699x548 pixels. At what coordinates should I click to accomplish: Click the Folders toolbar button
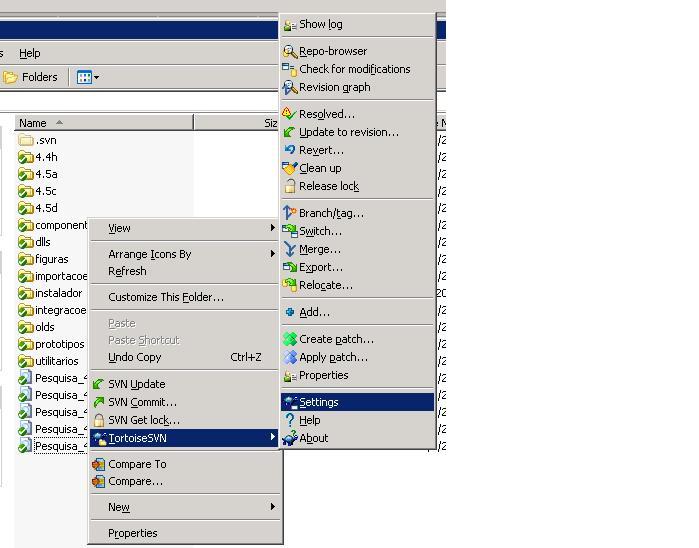[x=31, y=77]
